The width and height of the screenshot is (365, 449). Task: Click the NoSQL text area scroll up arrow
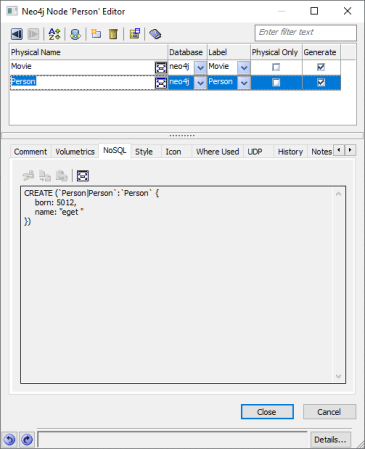[338, 194]
